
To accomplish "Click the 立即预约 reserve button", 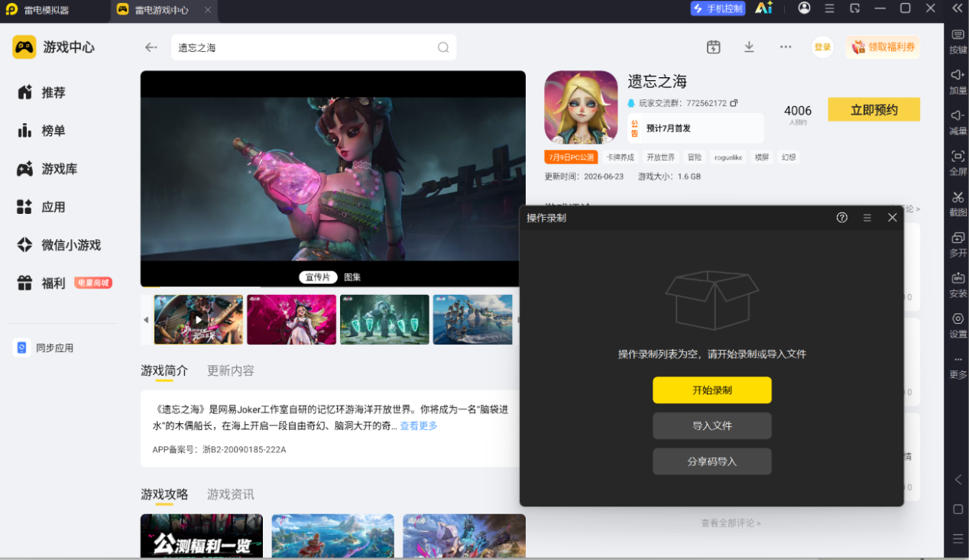I will 874,110.
